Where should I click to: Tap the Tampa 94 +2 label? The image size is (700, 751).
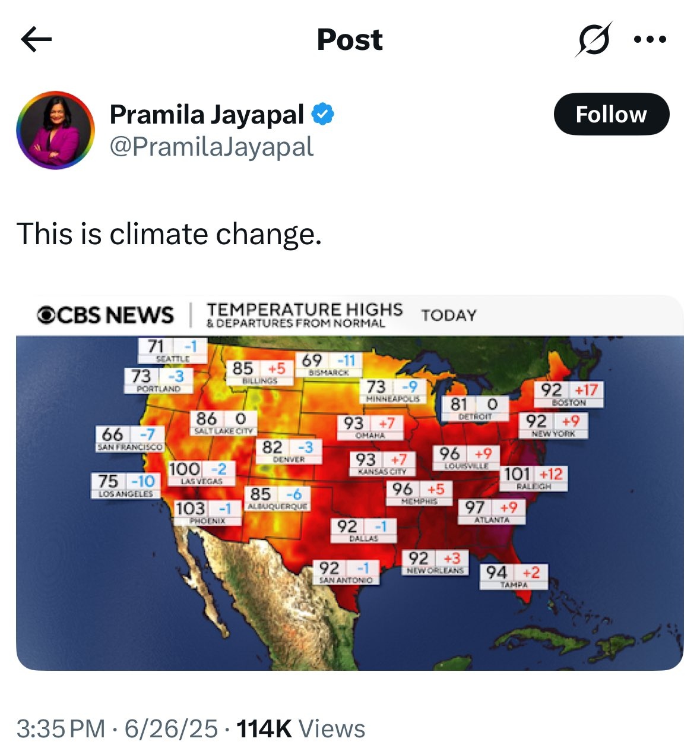[x=514, y=576]
